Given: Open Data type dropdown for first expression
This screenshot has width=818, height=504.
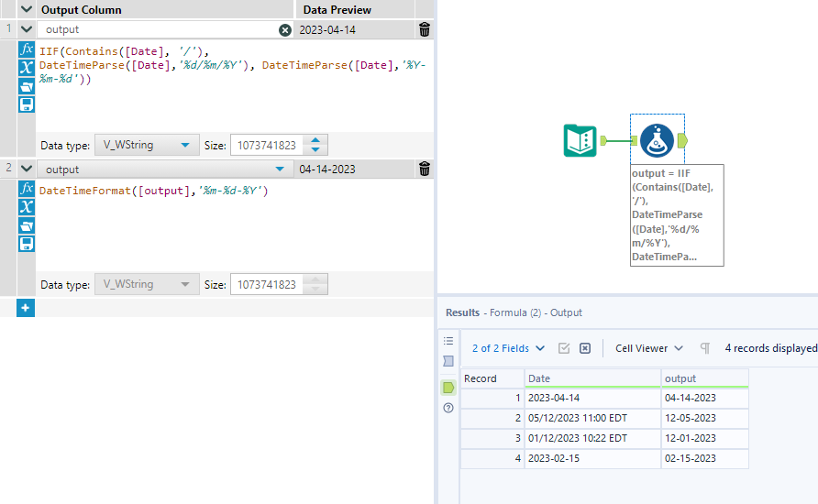Looking at the screenshot, I should click(x=147, y=145).
